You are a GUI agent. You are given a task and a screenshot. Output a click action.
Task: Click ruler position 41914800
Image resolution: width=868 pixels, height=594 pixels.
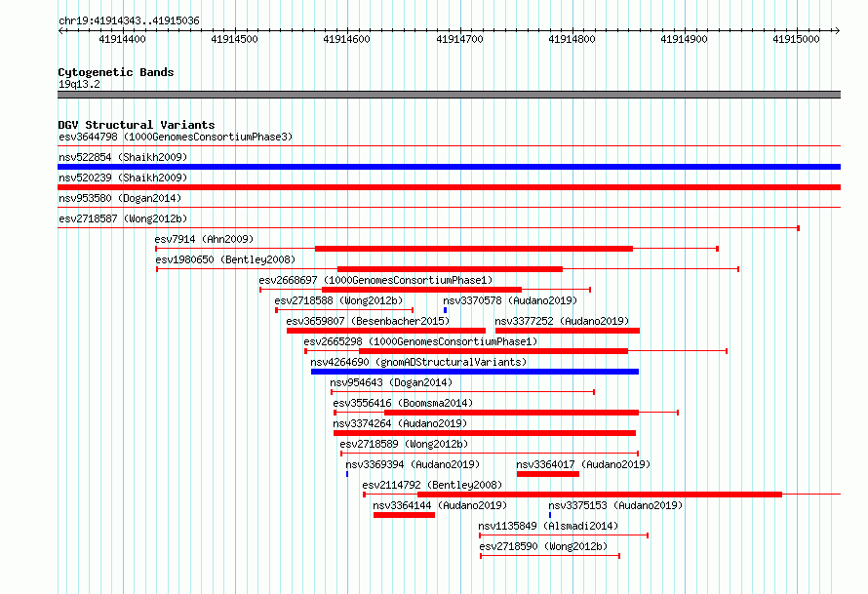pyautogui.click(x=572, y=39)
